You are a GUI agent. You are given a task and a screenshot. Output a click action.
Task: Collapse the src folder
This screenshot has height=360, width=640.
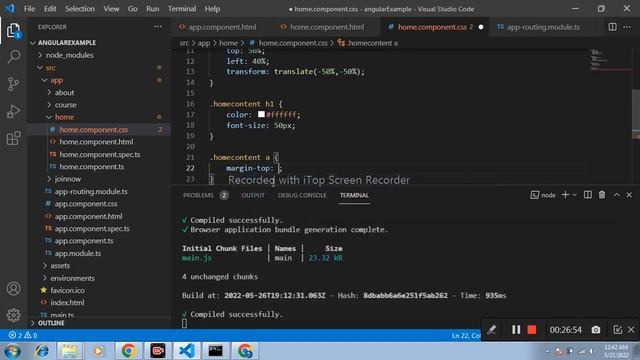click(40, 68)
